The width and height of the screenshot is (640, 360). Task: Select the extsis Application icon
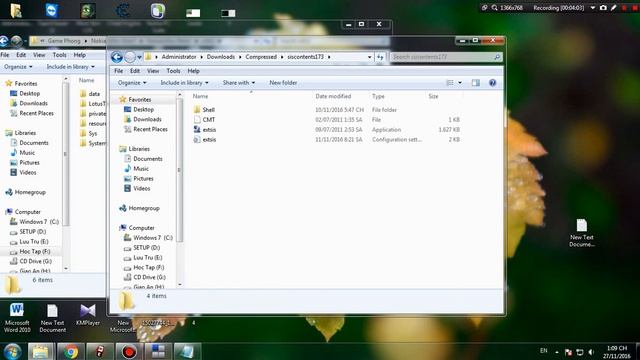197,129
